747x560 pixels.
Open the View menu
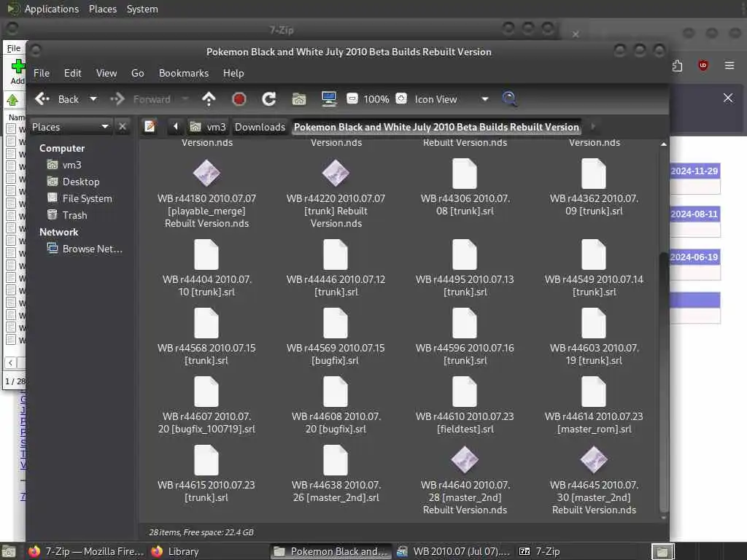tap(107, 73)
